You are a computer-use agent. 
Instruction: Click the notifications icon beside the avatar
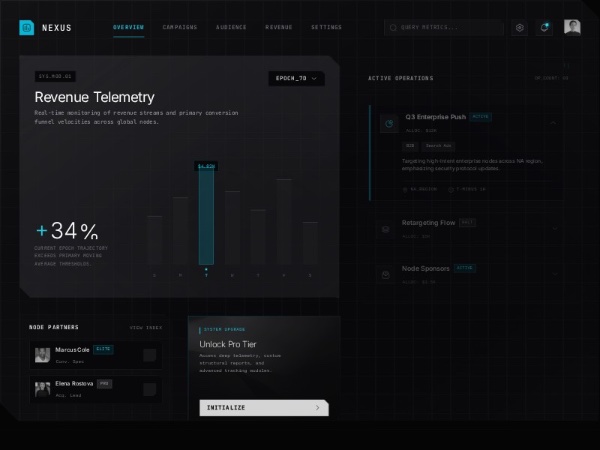545,28
